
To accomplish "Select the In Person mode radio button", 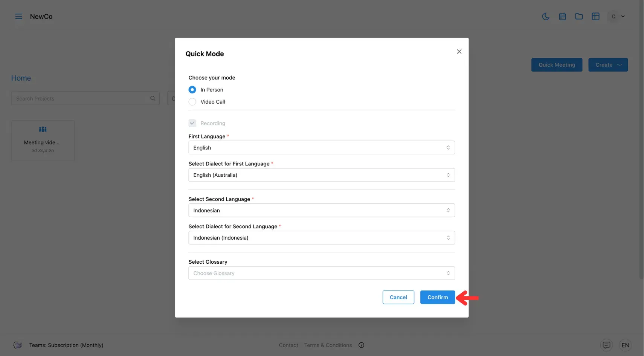I will 192,90.
